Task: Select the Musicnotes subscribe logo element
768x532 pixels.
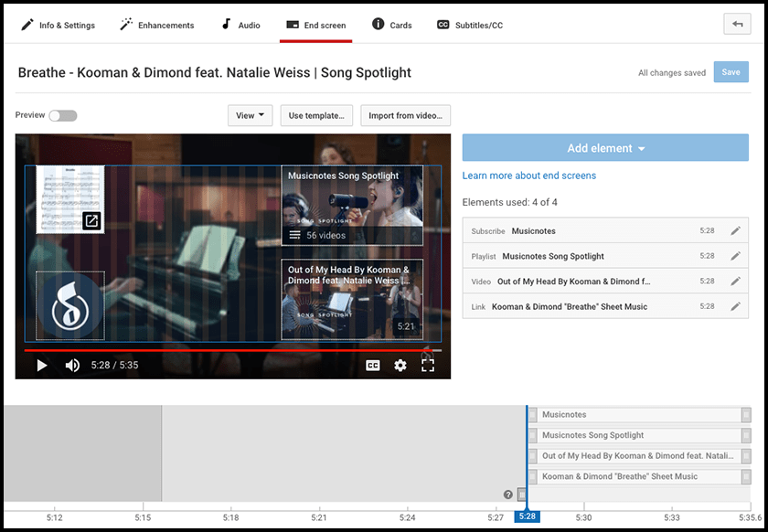Action: tap(70, 305)
